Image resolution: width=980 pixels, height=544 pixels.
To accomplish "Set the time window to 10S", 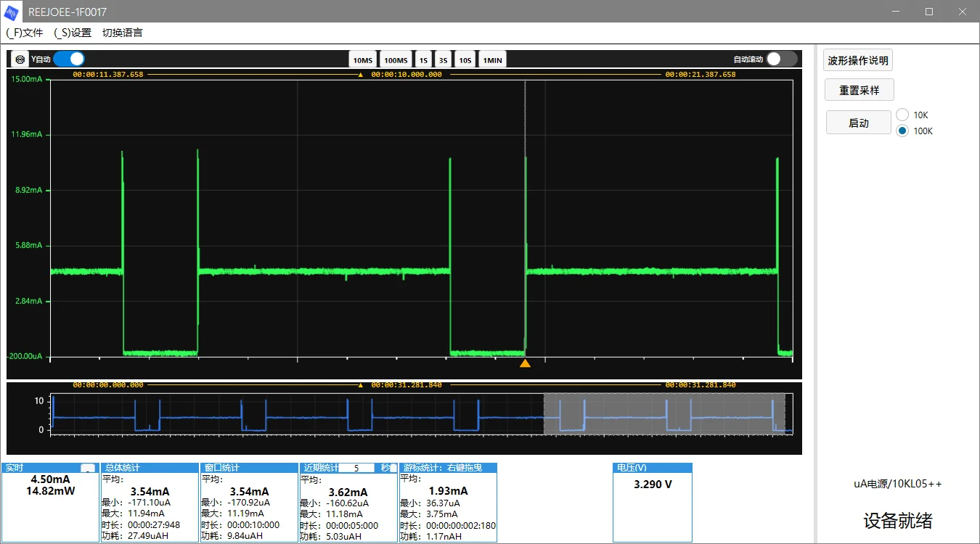I will pos(465,60).
